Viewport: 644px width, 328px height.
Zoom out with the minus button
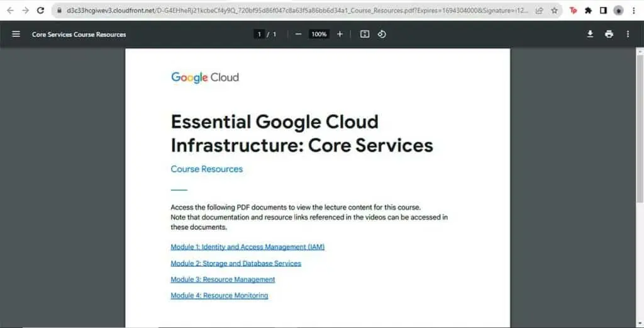click(x=299, y=34)
